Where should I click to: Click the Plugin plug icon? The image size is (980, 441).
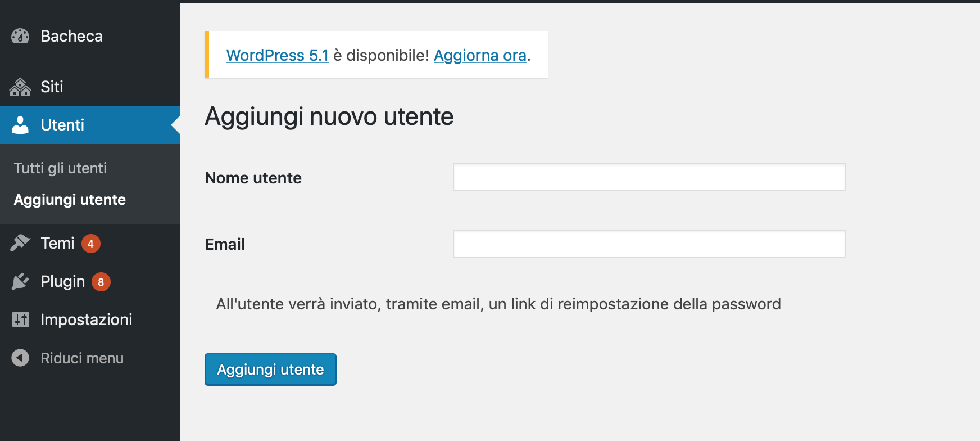tap(20, 281)
